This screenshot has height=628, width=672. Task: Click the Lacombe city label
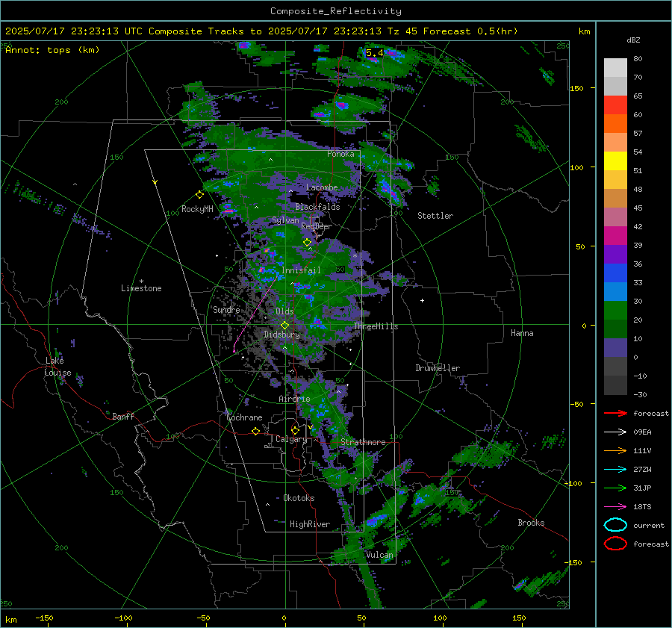322,187
